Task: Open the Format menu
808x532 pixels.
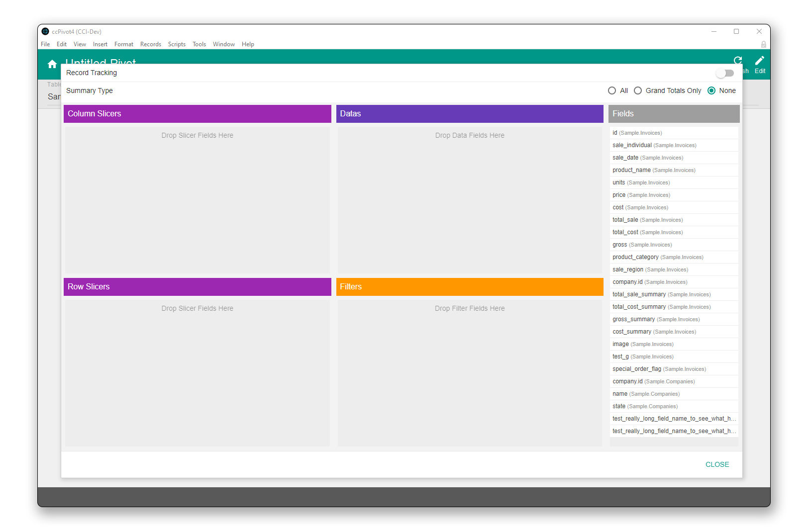Action: [124, 44]
